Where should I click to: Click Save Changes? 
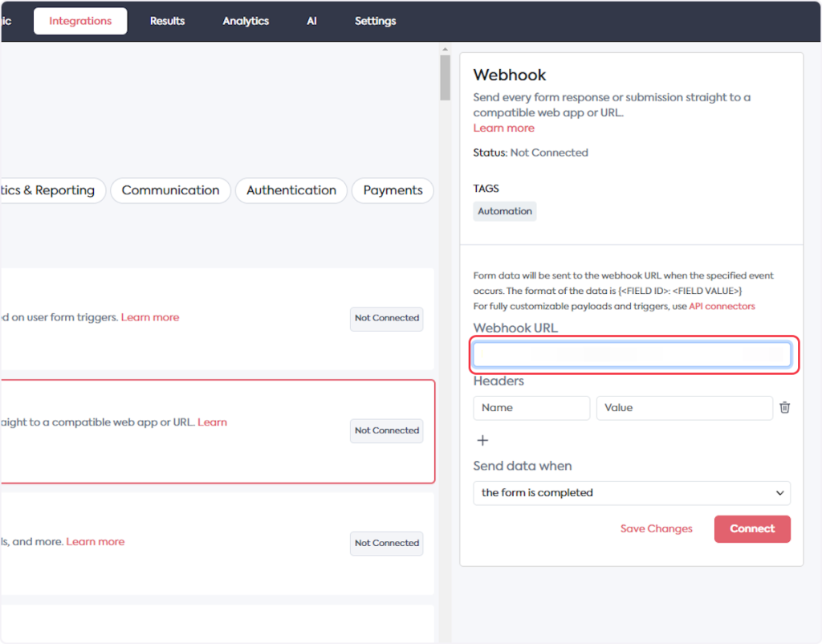[x=656, y=528]
